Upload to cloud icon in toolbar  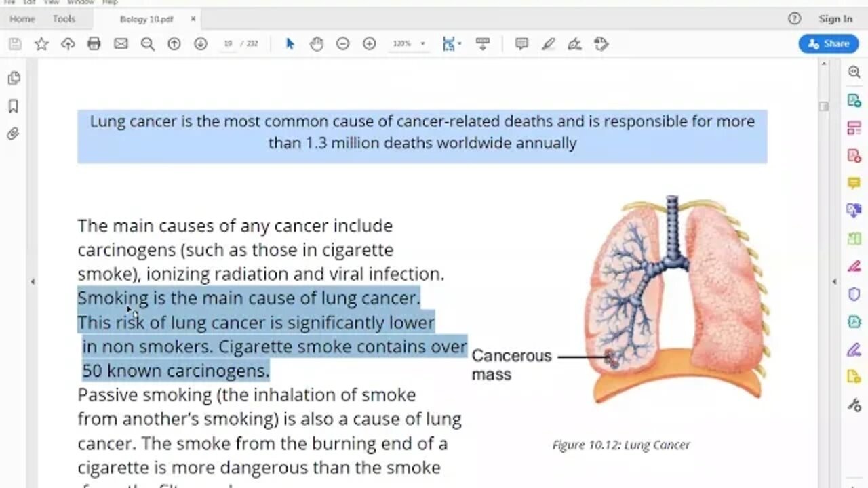pyautogui.click(x=68, y=44)
